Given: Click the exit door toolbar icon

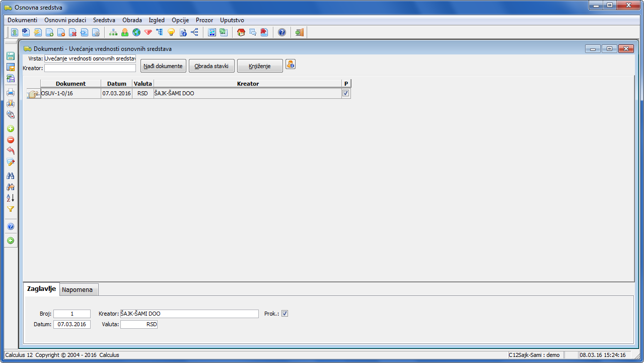Looking at the screenshot, I should (x=300, y=32).
